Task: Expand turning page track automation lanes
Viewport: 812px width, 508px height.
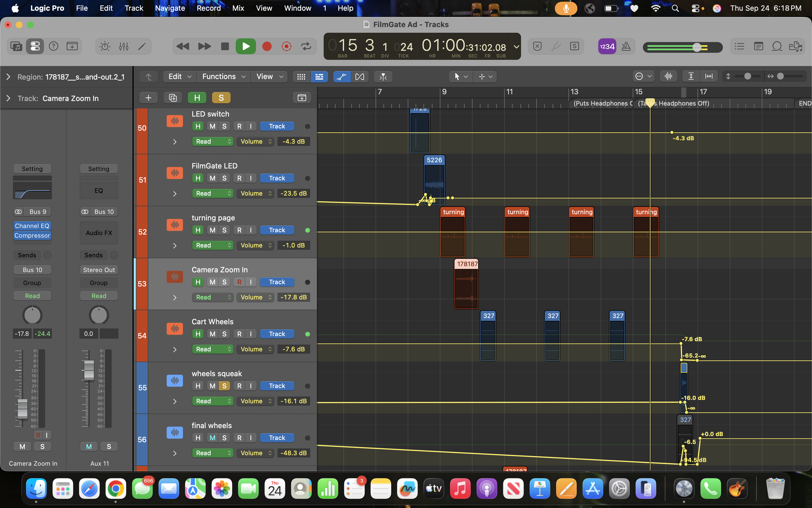Action: point(175,246)
